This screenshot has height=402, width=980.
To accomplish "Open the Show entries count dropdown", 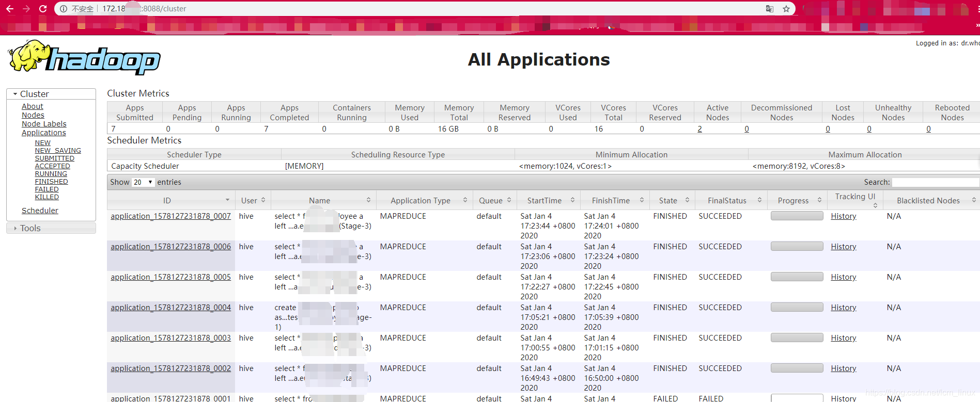I will tap(143, 182).
